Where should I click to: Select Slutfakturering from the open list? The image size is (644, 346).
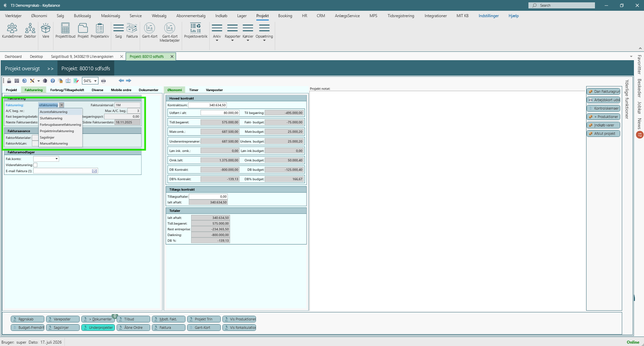pos(51,118)
